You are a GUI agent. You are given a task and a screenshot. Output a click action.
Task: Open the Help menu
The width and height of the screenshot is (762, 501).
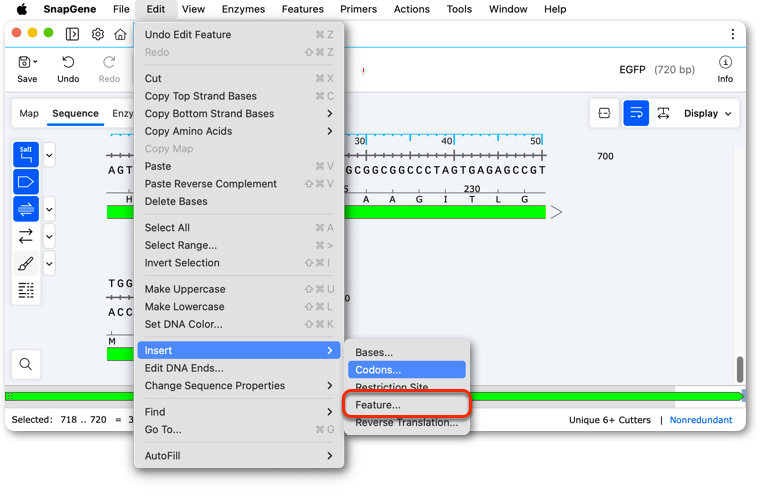554,9
